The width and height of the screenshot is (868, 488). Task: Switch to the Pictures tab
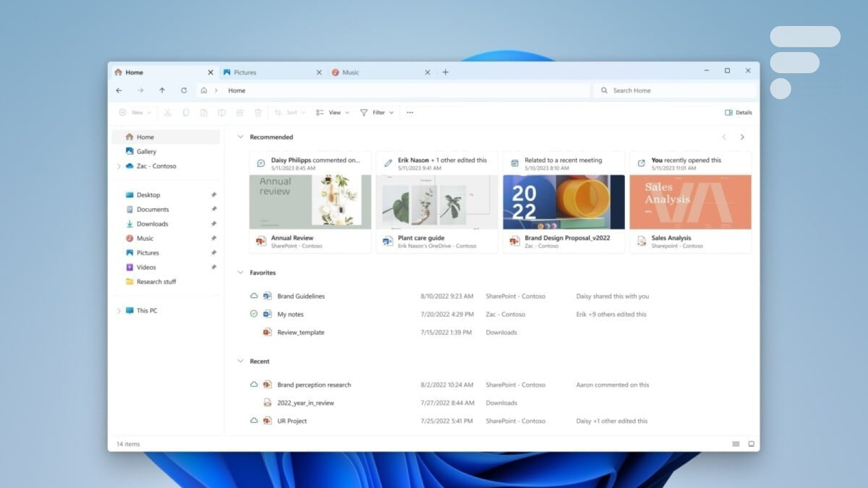pos(245,72)
